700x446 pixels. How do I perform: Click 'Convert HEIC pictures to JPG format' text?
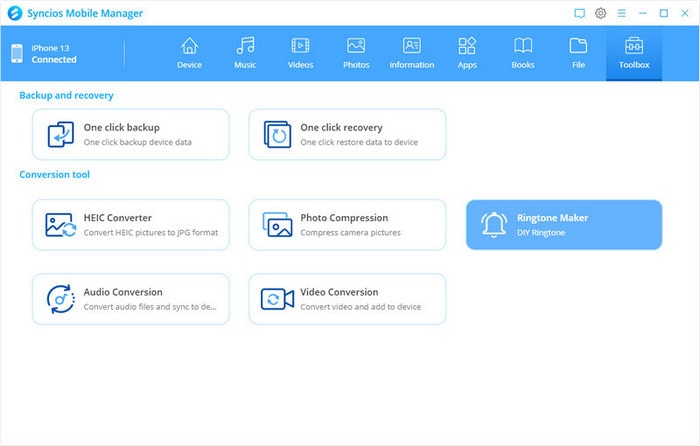[x=150, y=233]
